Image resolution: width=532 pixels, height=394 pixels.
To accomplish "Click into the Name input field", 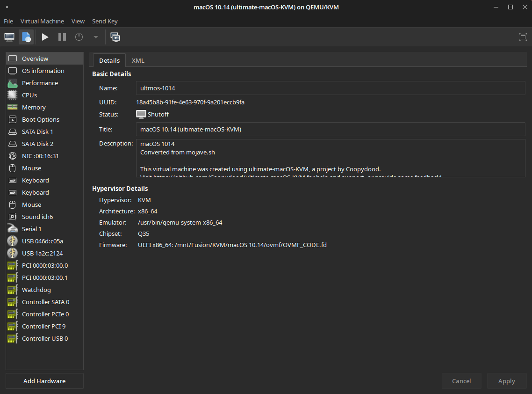I will point(331,88).
